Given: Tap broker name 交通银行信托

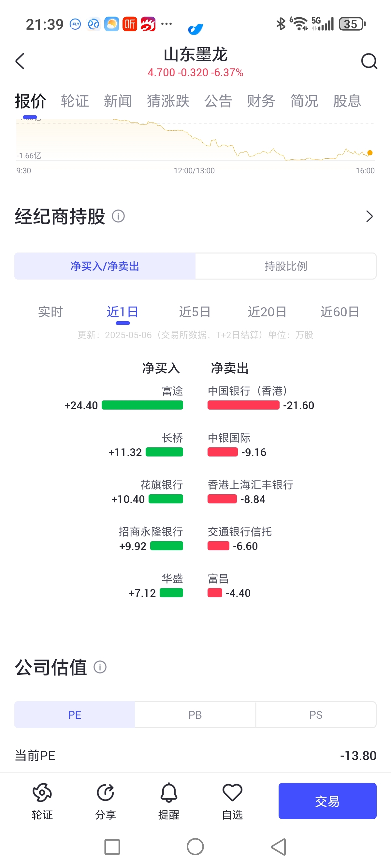Looking at the screenshot, I should (x=240, y=531).
